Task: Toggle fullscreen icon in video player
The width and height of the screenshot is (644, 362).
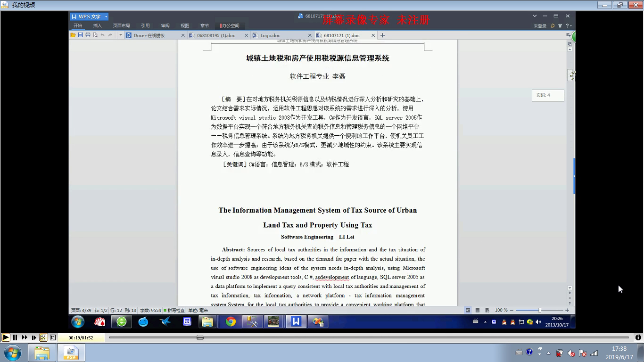Action: tap(43, 337)
